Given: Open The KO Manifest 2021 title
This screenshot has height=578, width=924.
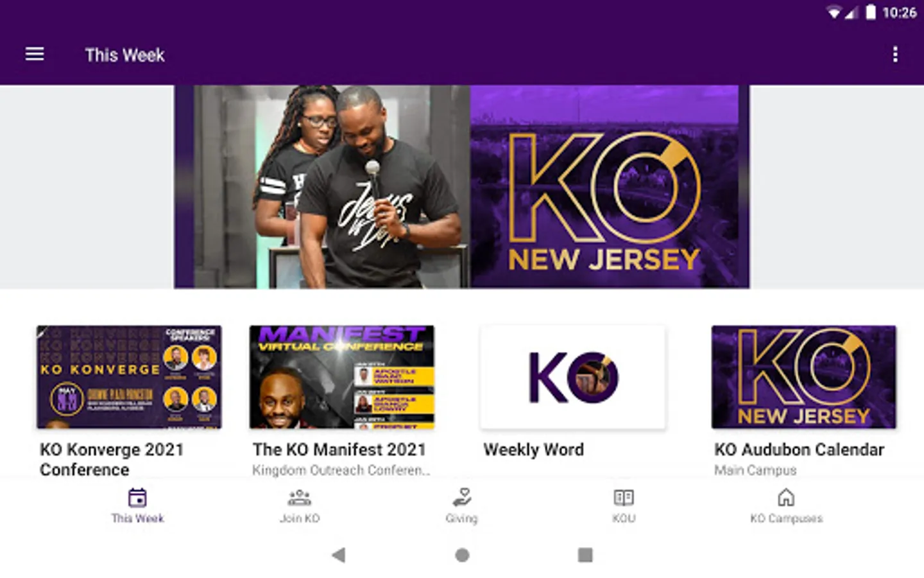Looking at the screenshot, I should pyautogui.click(x=339, y=450).
